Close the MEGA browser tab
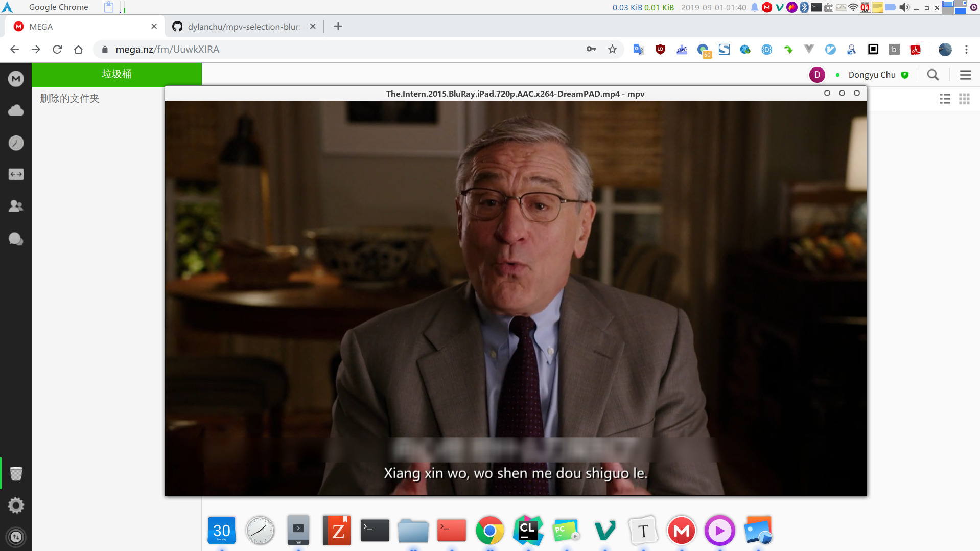 click(154, 26)
